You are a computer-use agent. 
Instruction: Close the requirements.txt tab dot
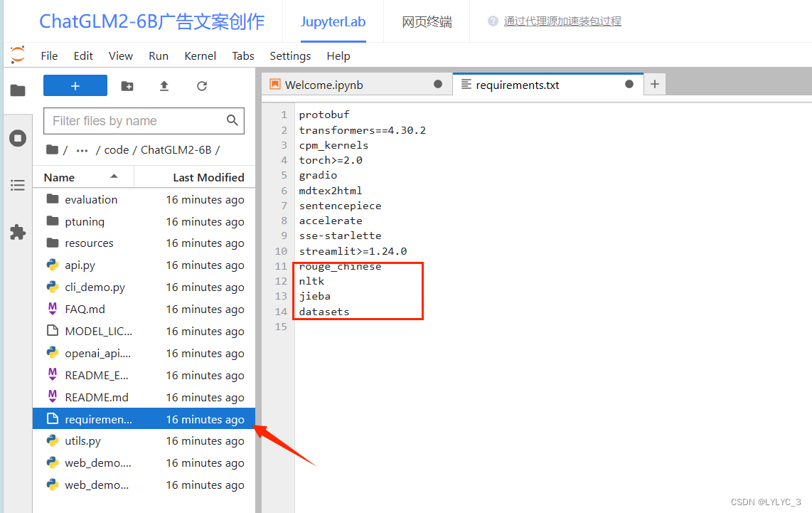point(629,85)
